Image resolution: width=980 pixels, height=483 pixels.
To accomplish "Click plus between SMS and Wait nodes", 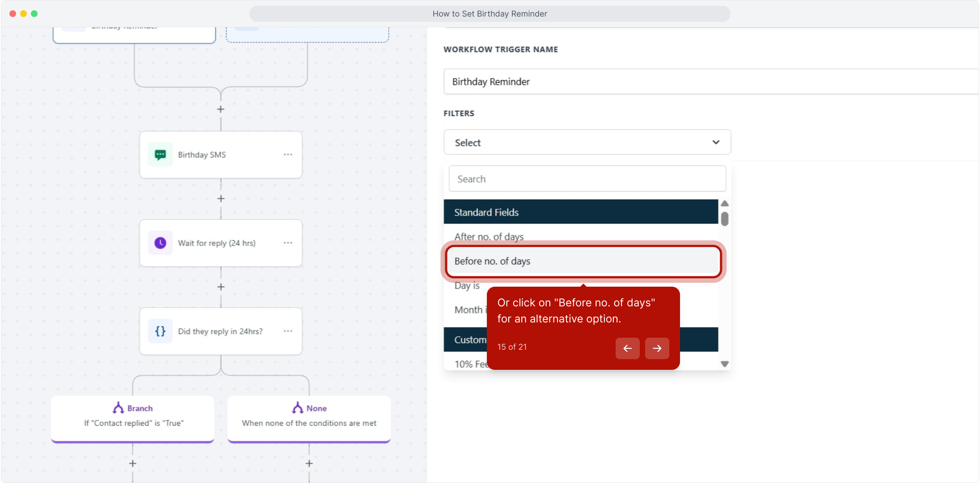I will 220,199.
